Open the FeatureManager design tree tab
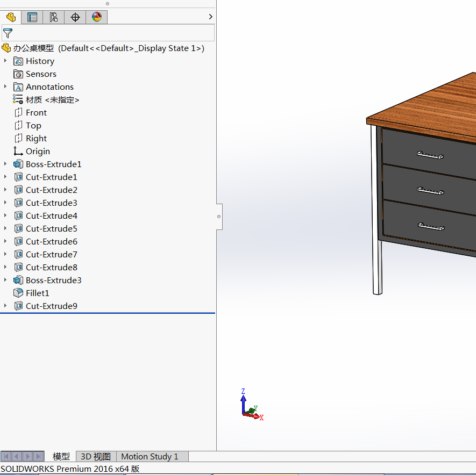 click(x=11, y=17)
